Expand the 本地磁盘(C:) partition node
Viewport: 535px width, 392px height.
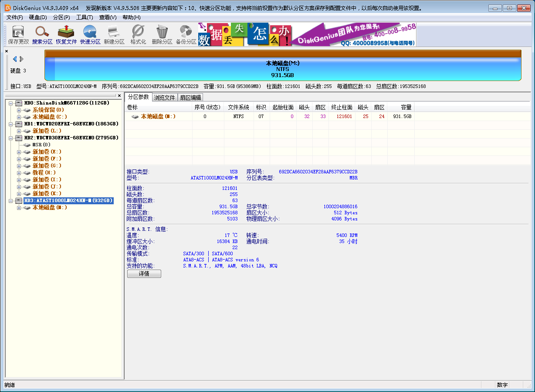point(19,117)
